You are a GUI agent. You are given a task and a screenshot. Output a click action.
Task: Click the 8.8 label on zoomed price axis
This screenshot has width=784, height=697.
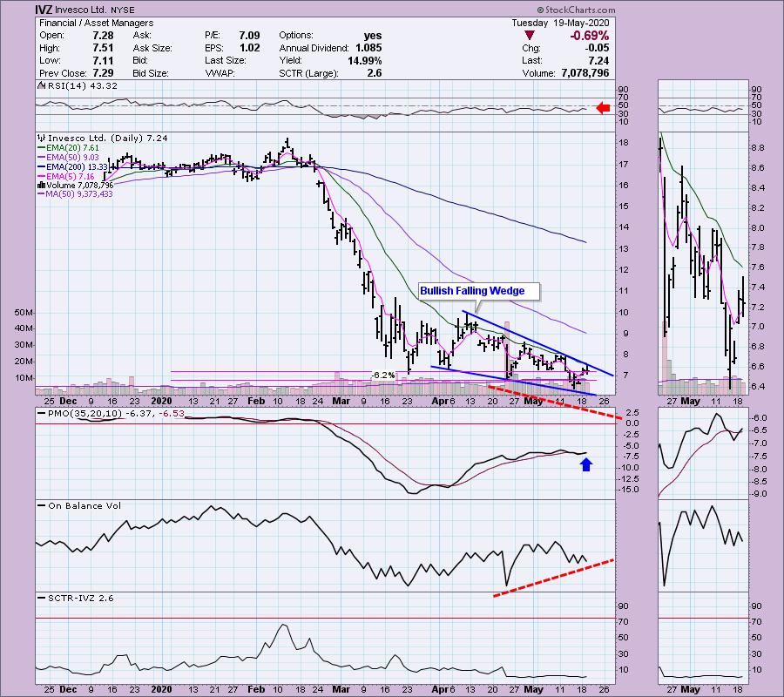[x=756, y=148]
